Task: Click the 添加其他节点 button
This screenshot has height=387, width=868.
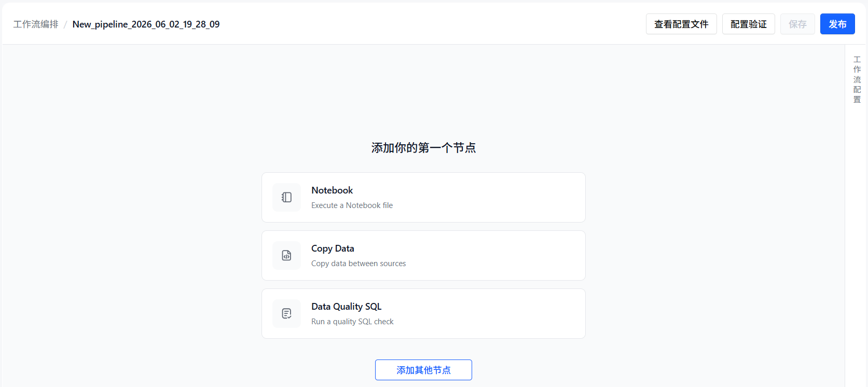Action: [x=423, y=370]
